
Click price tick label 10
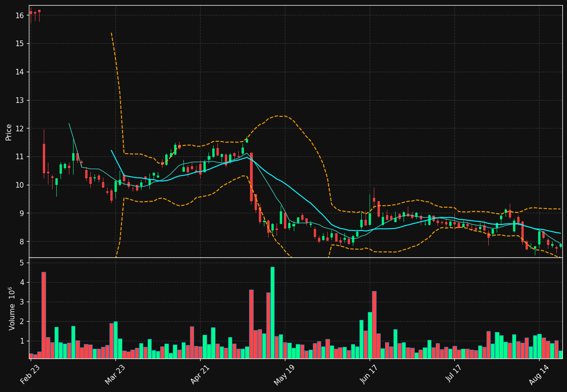pos(20,185)
